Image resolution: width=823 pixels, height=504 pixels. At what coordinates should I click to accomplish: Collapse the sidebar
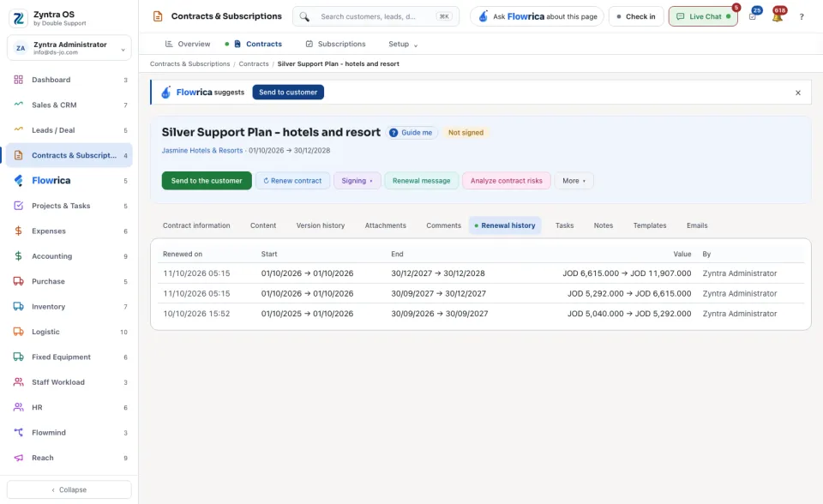coord(69,489)
